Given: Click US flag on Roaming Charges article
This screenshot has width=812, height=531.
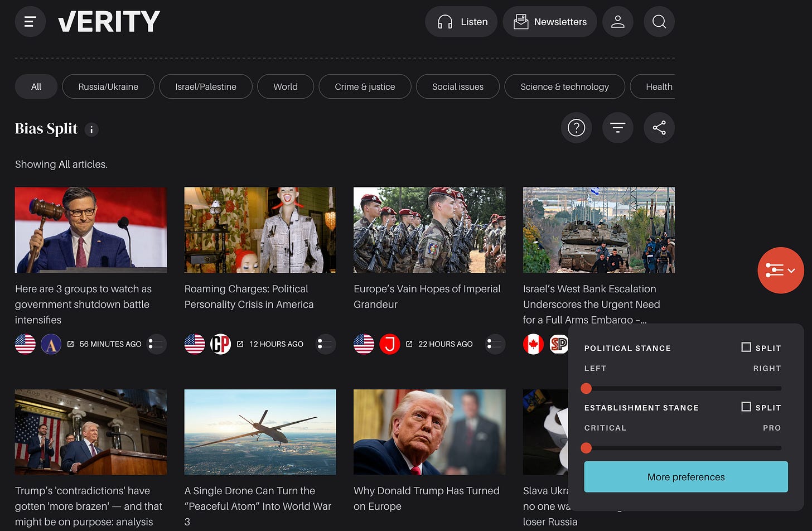Looking at the screenshot, I should tap(195, 344).
